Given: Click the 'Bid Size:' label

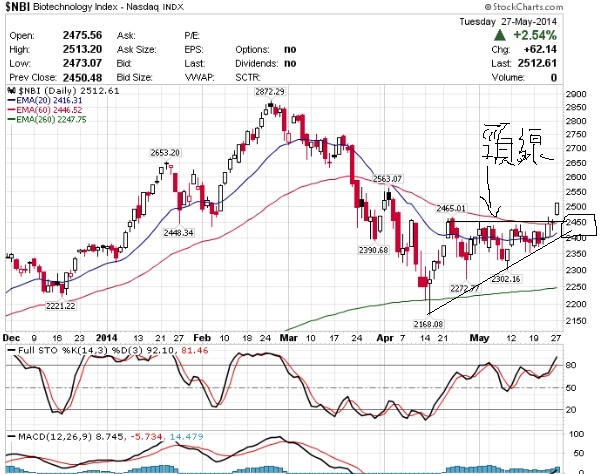Looking at the screenshot, I should point(134,78).
